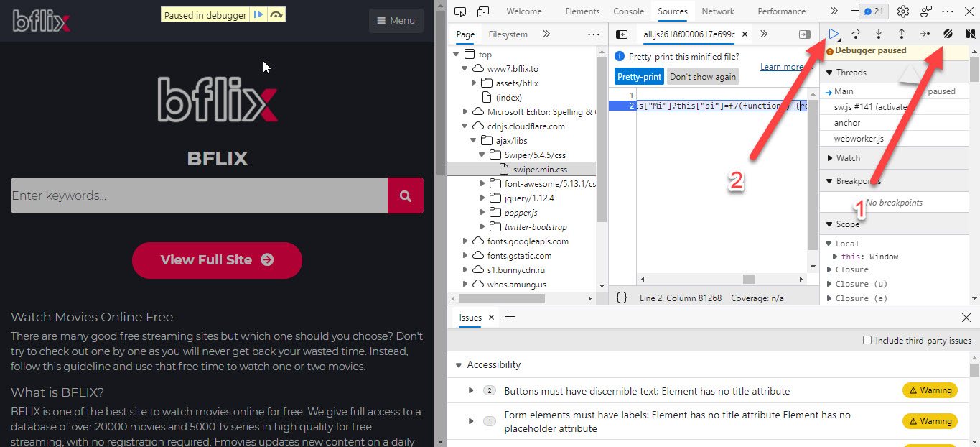
Task: Toggle the debugger sidebar pane
Action: pos(805,34)
